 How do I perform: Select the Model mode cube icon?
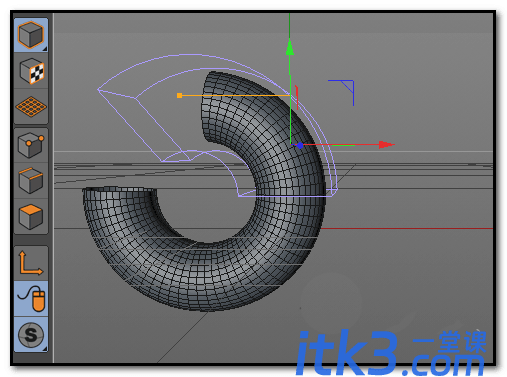31,35
